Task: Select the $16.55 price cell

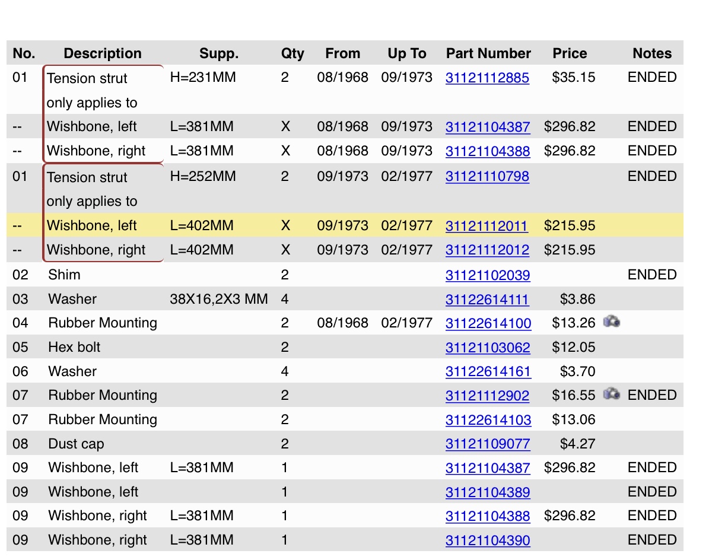Action: pos(573,395)
